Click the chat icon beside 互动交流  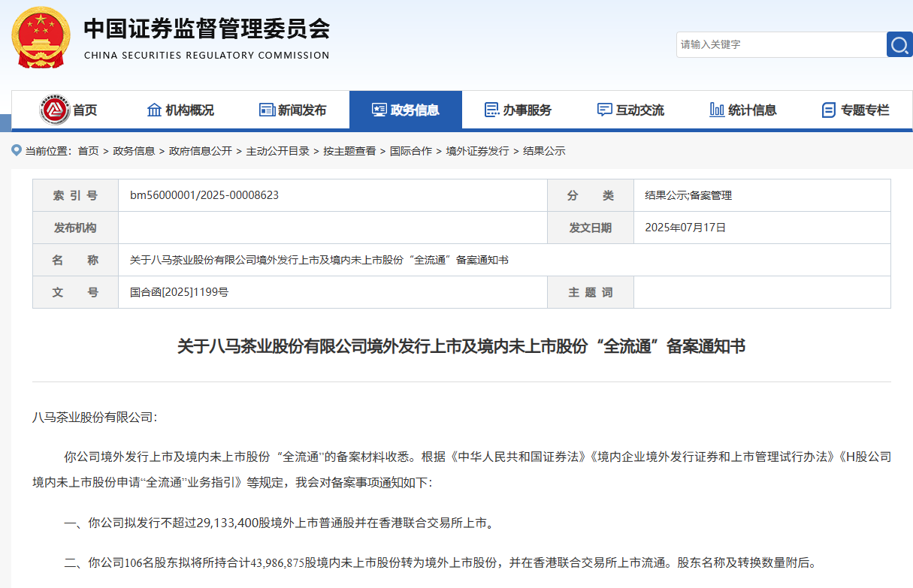(x=605, y=110)
